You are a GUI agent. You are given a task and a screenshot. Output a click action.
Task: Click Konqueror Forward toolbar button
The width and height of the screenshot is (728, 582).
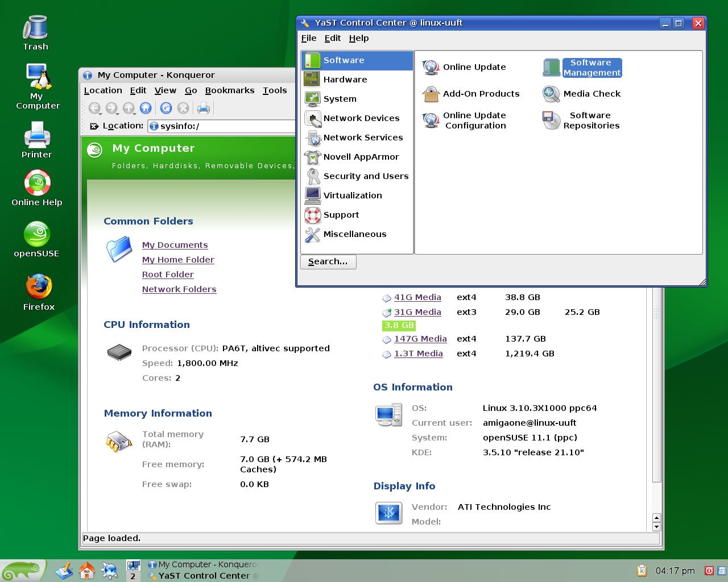point(112,108)
